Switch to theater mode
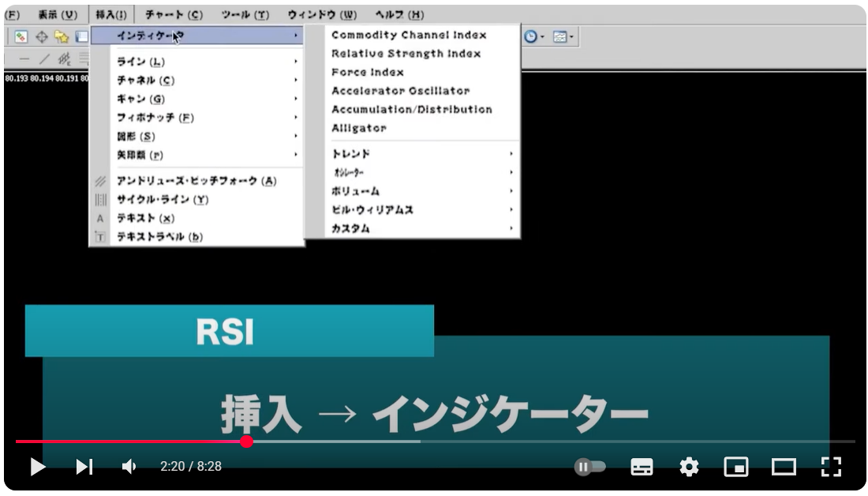This screenshot has width=868, height=496. pyautogui.click(x=784, y=467)
